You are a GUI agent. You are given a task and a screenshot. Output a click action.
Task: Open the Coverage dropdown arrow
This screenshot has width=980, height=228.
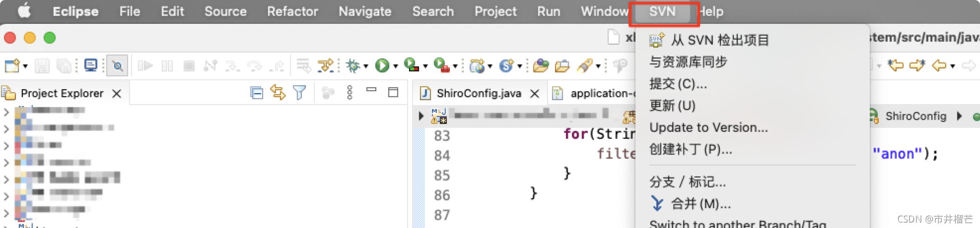[425, 66]
